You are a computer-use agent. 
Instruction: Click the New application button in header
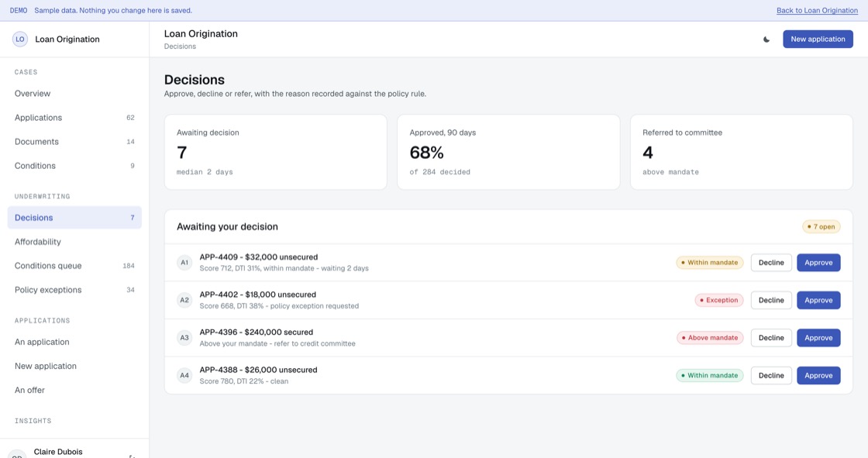[818, 40]
